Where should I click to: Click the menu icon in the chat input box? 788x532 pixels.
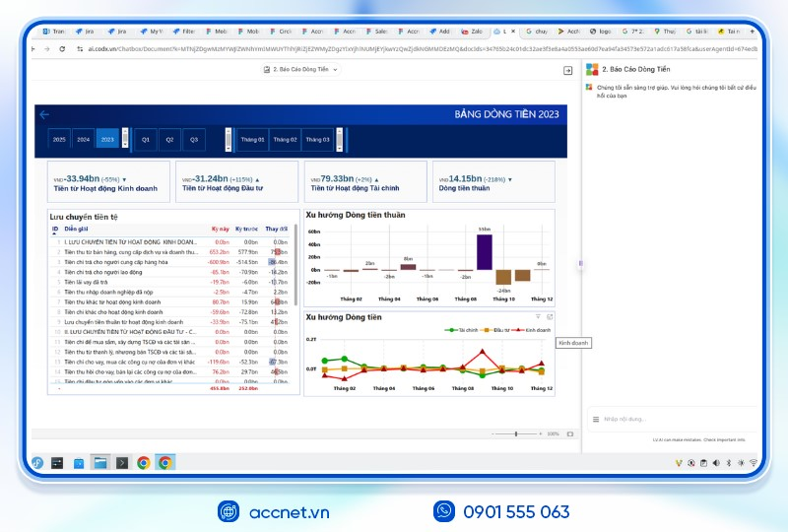pyautogui.click(x=596, y=420)
